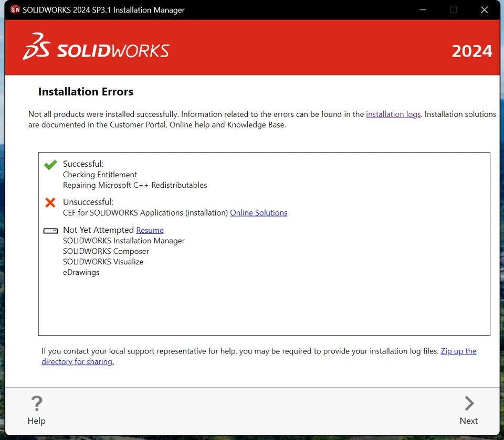This screenshot has height=440, width=504.
Task: Select 'Repairing Microsoft C++ Redistributables' text
Action: point(135,185)
